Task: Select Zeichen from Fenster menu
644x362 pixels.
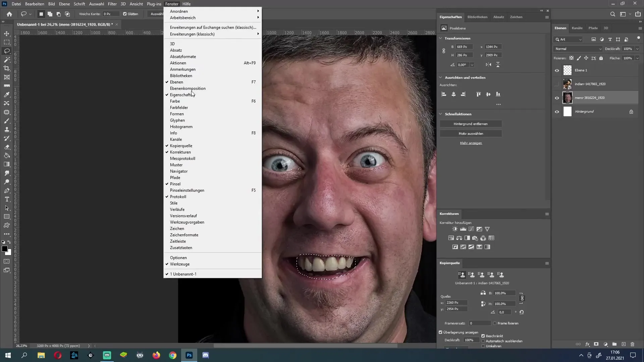Action: point(178,229)
